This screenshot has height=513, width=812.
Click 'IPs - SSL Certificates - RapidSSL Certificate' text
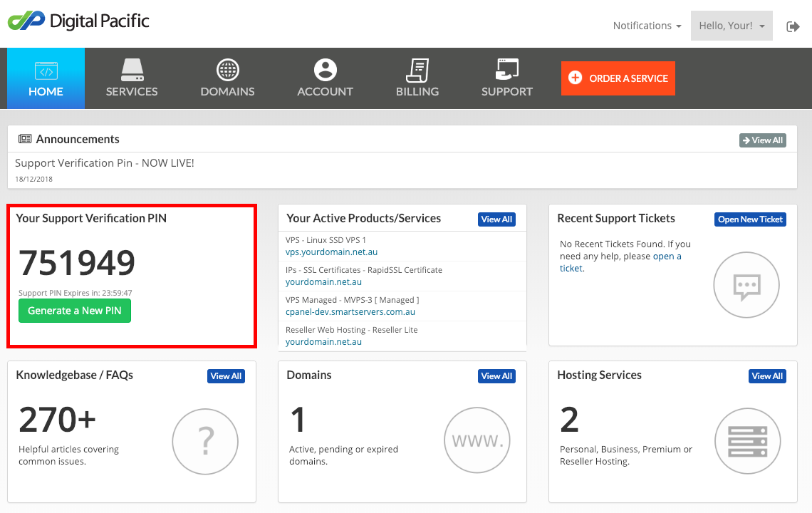click(364, 270)
